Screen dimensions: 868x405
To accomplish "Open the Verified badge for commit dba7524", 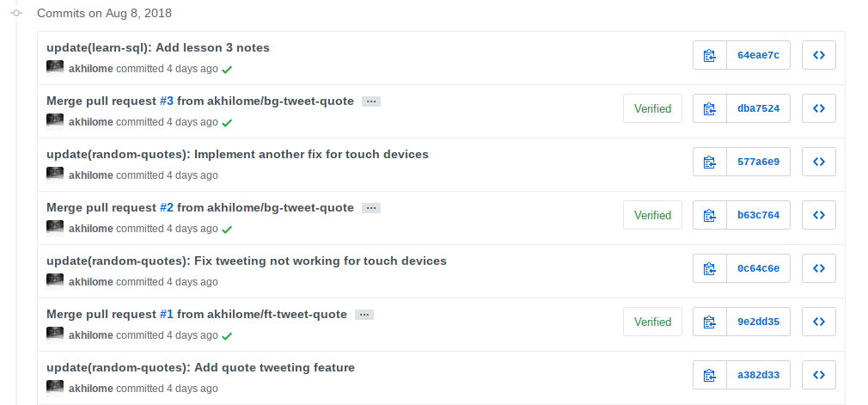I will click(x=652, y=109).
